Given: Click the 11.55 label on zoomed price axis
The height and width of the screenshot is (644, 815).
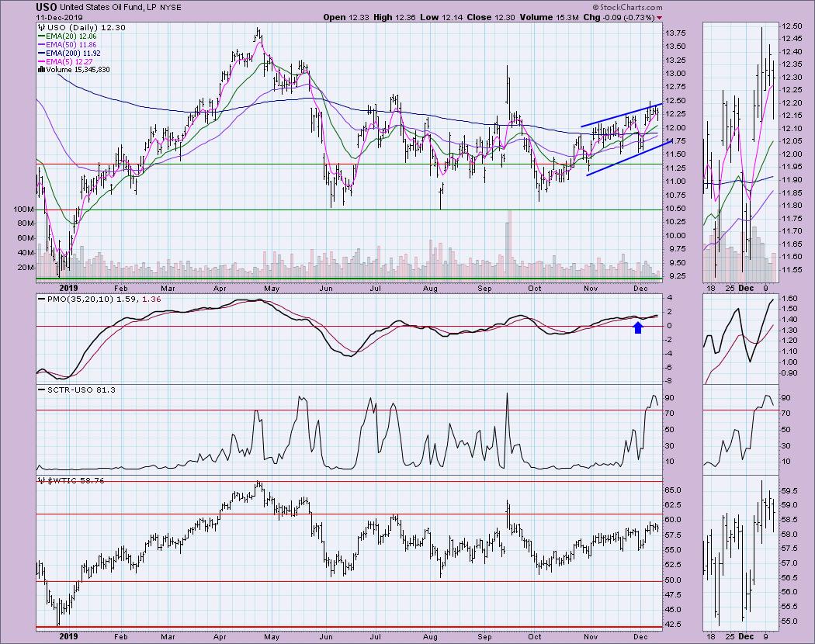Looking at the screenshot, I should (x=791, y=270).
